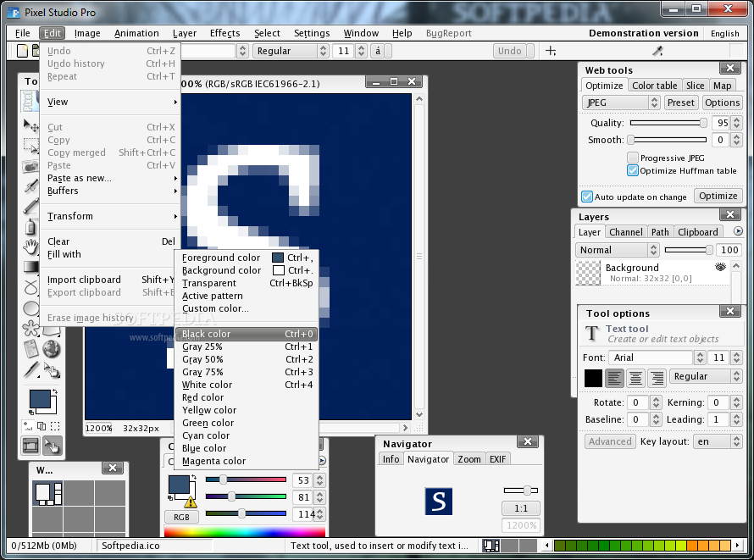Click the black text color swatch
Screen dimensions: 754x560
593,379
